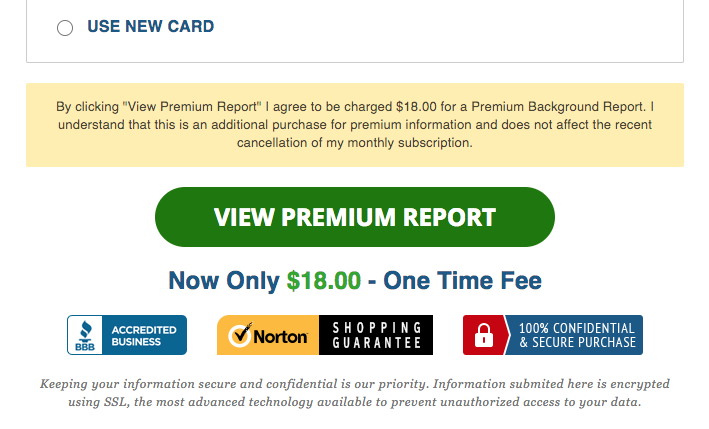Select the Use New Card radio button

tap(65, 28)
